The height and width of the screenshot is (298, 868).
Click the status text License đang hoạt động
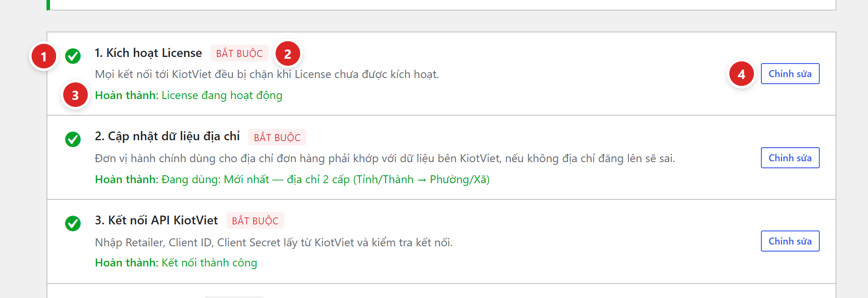(x=222, y=96)
